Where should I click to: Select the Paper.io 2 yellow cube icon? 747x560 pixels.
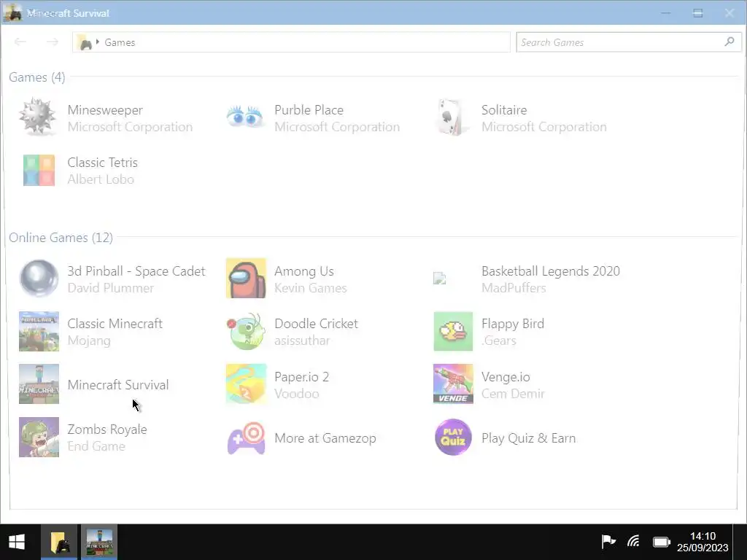(x=246, y=384)
